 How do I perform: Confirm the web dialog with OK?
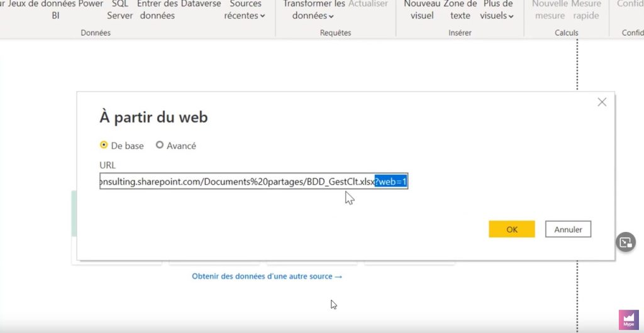point(512,229)
